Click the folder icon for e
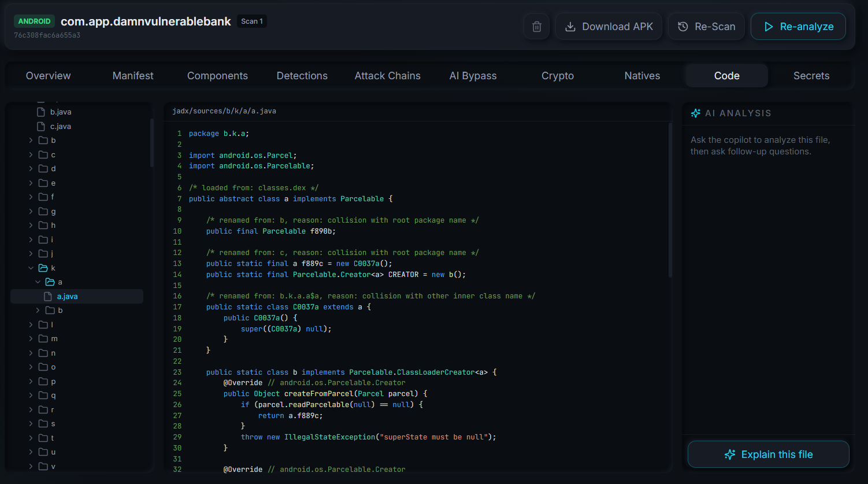The height and width of the screenshot is (484, 868). 43,183
